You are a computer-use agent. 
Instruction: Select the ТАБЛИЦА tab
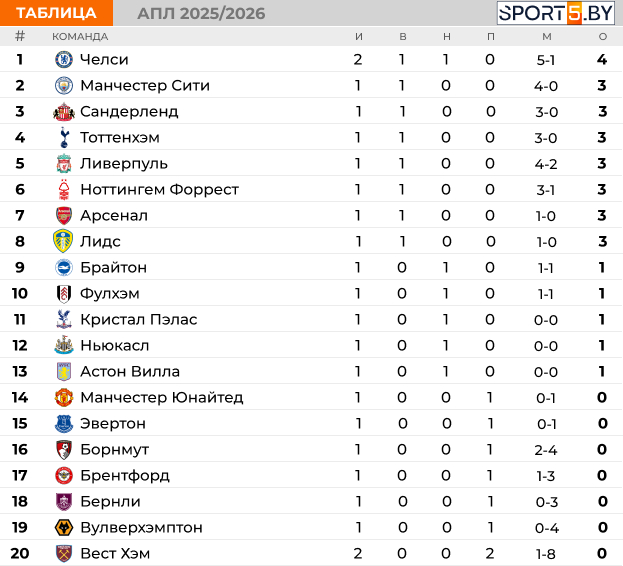[56, 13]
